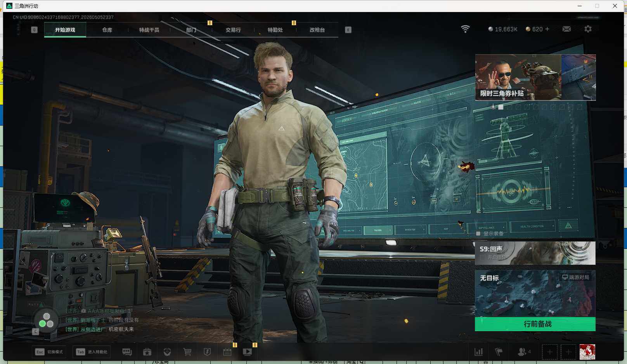Screen dimensions: 627x364
Task: Toggle the 开启排位 checkbox
Action: [x=482, y=257]
